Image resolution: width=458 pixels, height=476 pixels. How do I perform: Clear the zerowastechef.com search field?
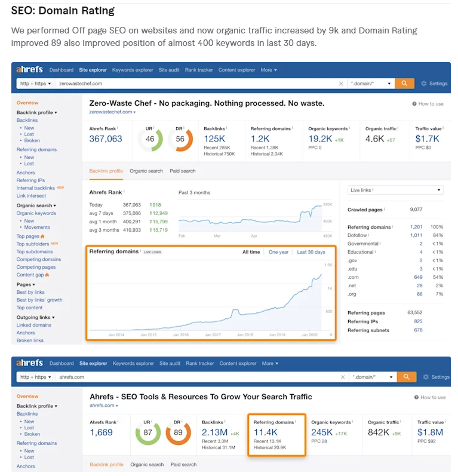pyautogui.click(x=341, y=84)
